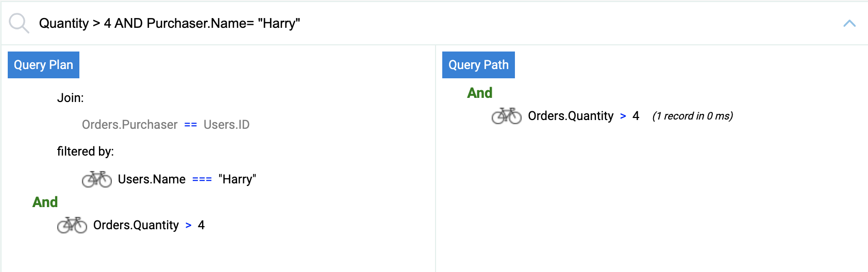868x272 pixels.
Task: Click the magnifying glass search icon
Action: [19, 23]
